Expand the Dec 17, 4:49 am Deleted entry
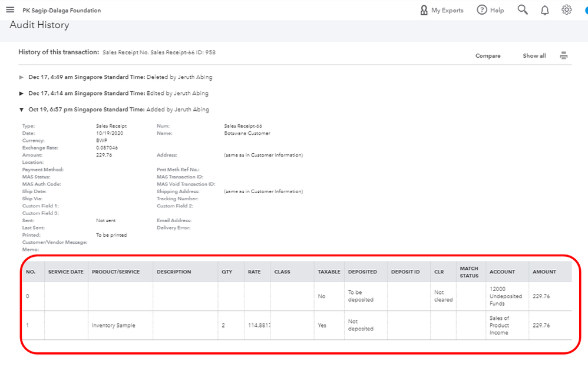The height and width of the screenshot is (367, 588). [22, 77]
